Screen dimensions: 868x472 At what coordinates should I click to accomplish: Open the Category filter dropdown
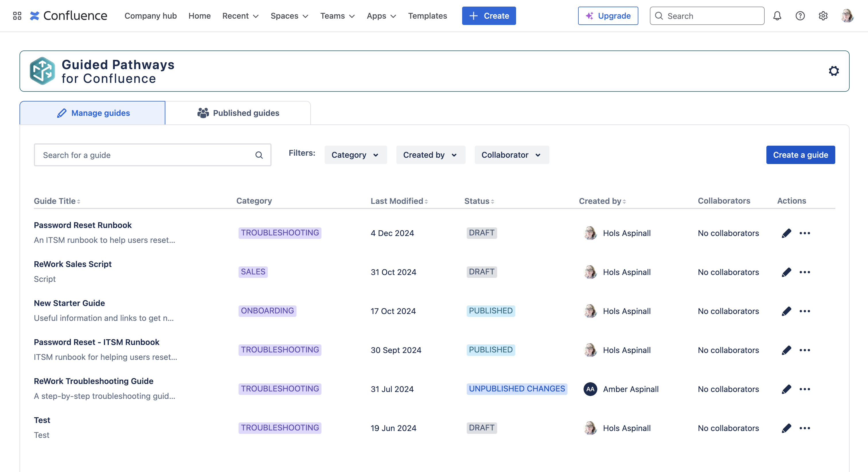pyautogui.click(x=355, y=155)
